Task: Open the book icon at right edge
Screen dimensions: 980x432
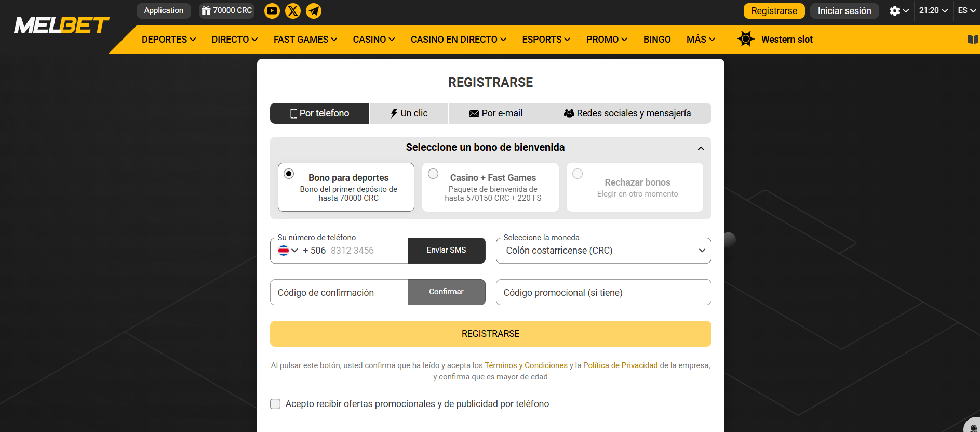Action: point(973,40)
